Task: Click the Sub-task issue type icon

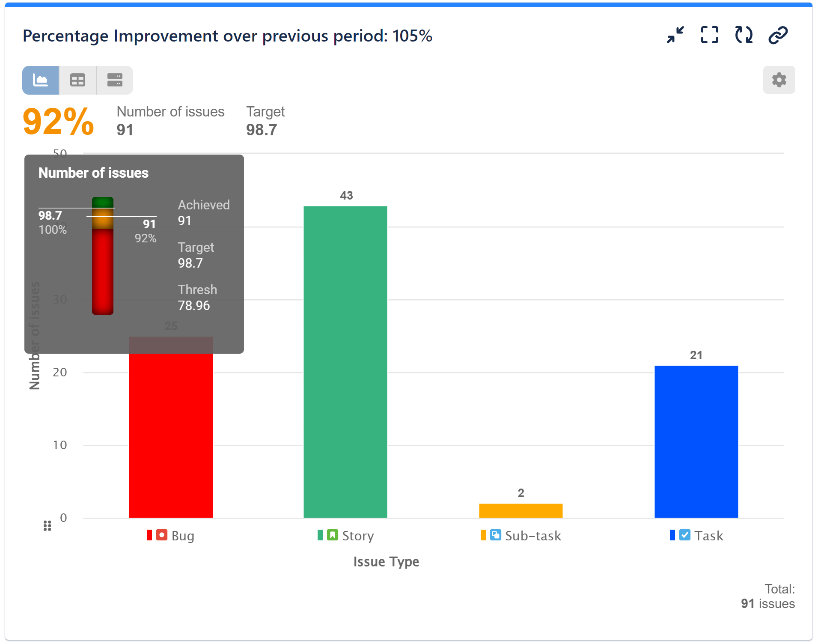Action: [x=495, y=535]
